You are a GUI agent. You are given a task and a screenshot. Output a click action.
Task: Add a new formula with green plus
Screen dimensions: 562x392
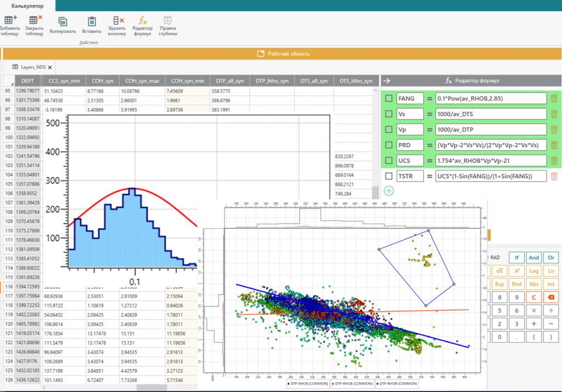tap(389, 191)
